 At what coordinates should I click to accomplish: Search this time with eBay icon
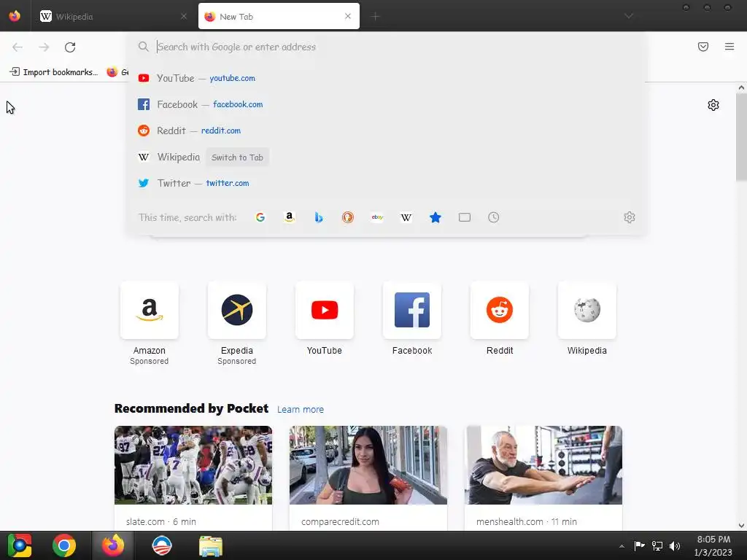click(x=377, y=217)
